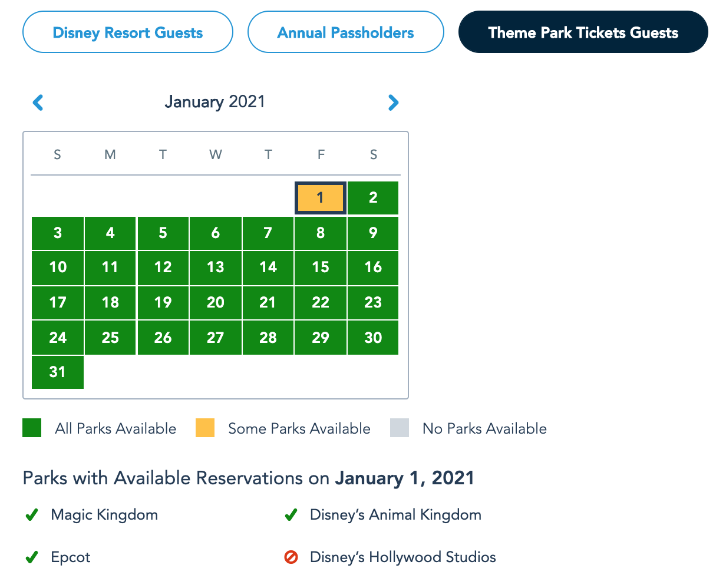
Task: Click green checkmark beside Epcot
Action: 32,557
